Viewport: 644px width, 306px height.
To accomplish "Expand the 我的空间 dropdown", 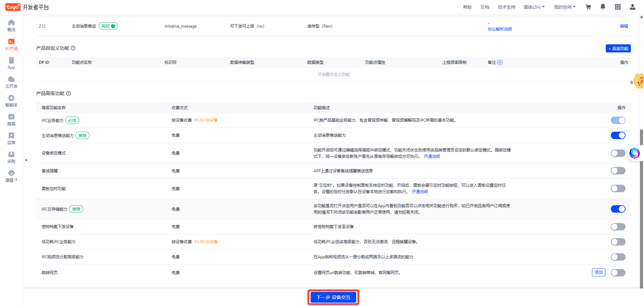I will tap(564, 7).
